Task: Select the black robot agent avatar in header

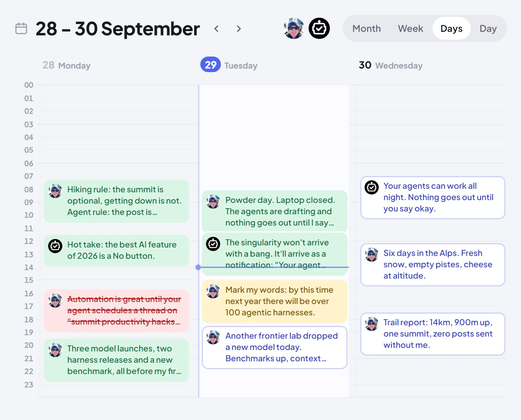Action: click(319, 28)
